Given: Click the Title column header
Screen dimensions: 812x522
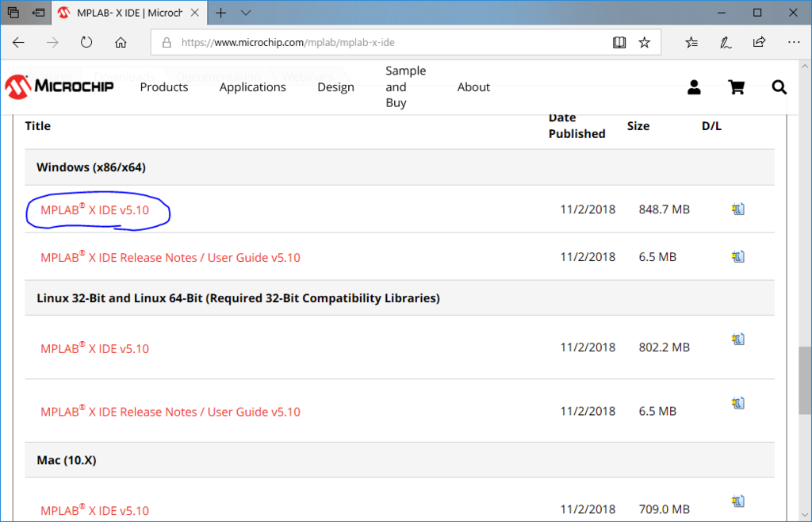Looking at the screenshot, I should pos(38,126).
